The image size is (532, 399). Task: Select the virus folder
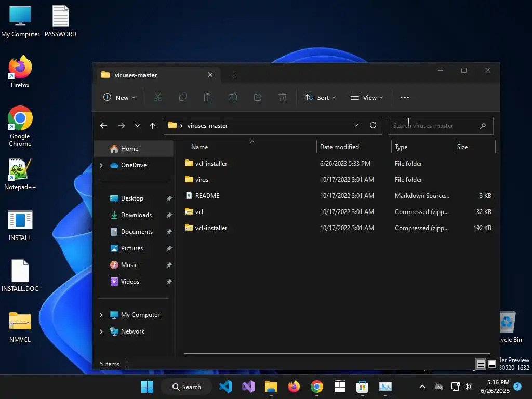(x=338, y=180)
